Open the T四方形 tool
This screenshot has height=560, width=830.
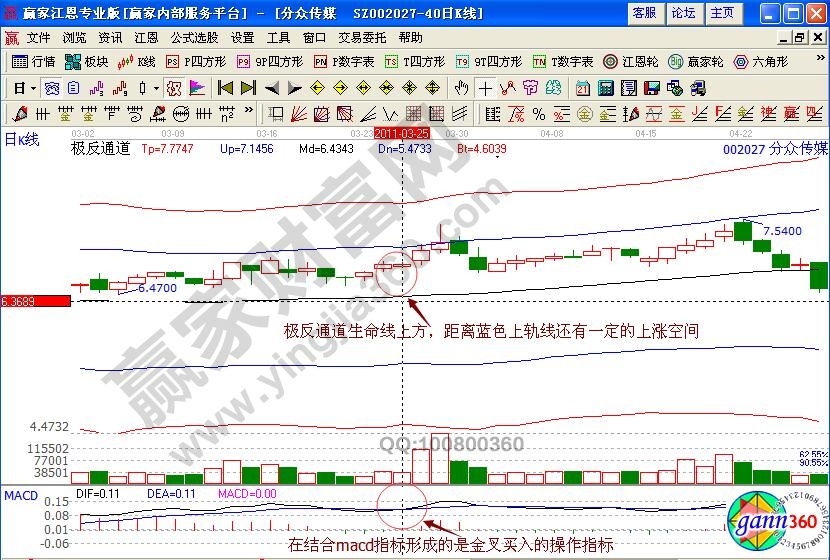(x=415, y=62)
